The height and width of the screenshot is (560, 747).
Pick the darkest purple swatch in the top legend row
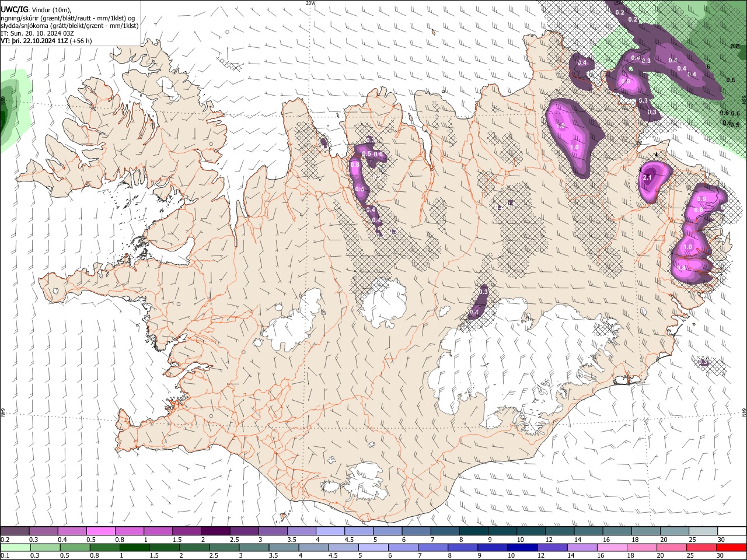pyautogui.click(x=215, y=531)
